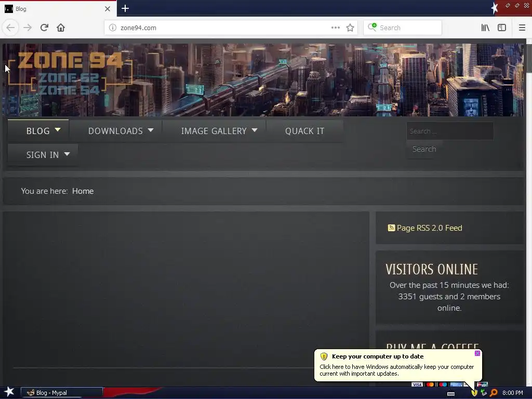
Task: Click the '3351 guests and 2 members' text
Action: (449, 297)
